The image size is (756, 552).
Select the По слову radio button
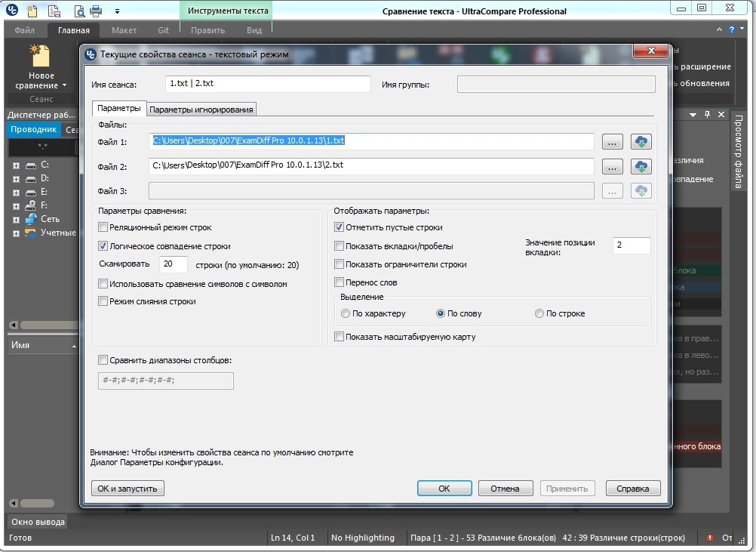(440, 313)
